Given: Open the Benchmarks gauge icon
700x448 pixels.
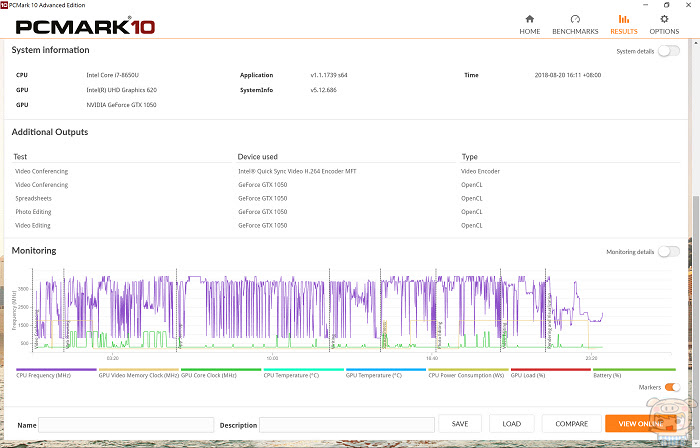Looking at the screenshot, I should click(575, 19).
